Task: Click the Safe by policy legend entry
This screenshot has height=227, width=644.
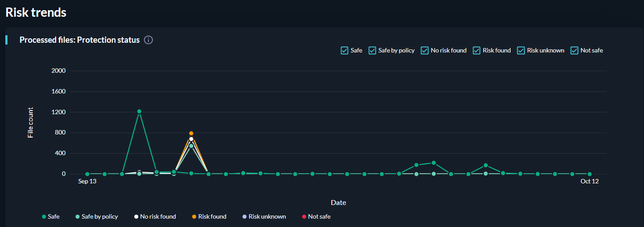Action: coord(96,217)
